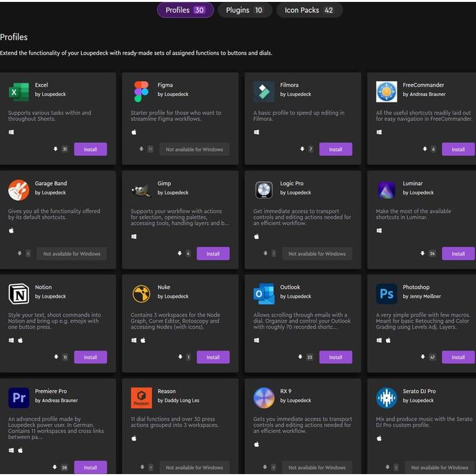
Task: Open the Icon Packs tab
Action: [x=309, y=11]
